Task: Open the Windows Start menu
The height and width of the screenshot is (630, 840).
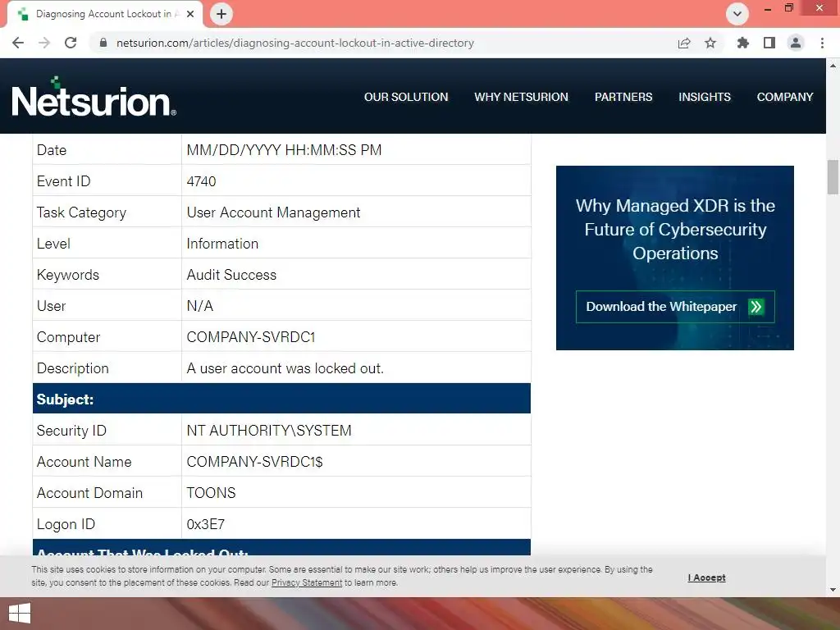Action: pos(20,614)
